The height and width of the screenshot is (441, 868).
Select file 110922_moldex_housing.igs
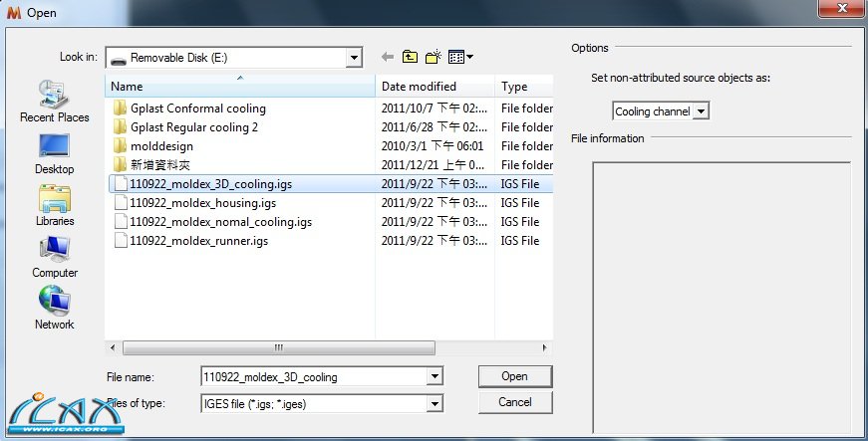click(x=202, y=203)
